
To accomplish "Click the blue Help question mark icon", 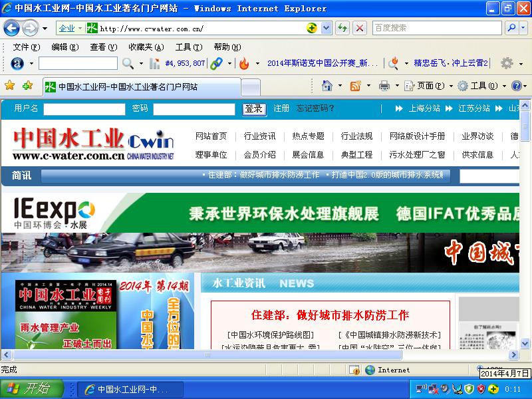I will (517, 86).
